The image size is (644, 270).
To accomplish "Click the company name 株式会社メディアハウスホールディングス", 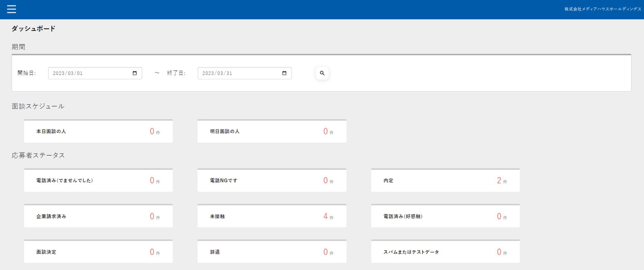I will click(x=602, y=9).
